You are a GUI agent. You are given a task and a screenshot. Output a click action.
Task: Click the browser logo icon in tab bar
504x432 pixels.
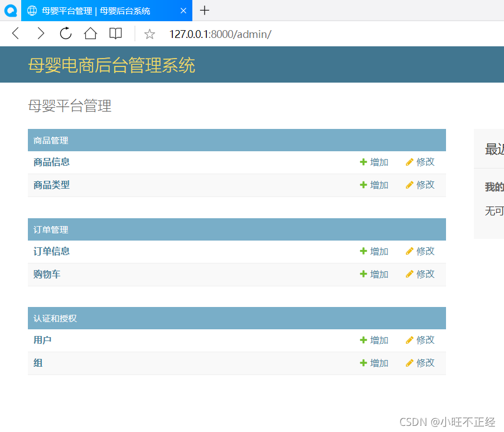[x=11, y=11]
